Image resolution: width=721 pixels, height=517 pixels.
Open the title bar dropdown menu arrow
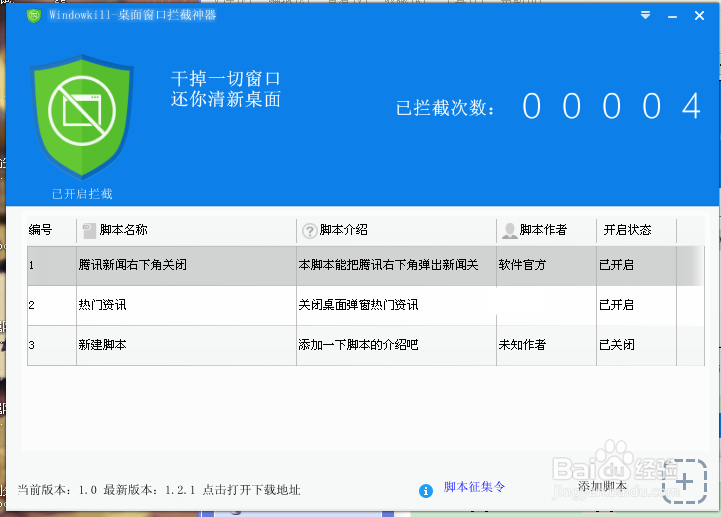pos(645,15)
